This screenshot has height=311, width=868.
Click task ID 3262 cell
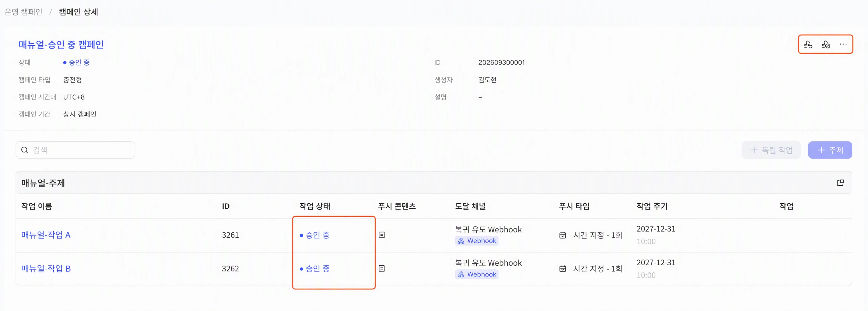pos(230,269)
